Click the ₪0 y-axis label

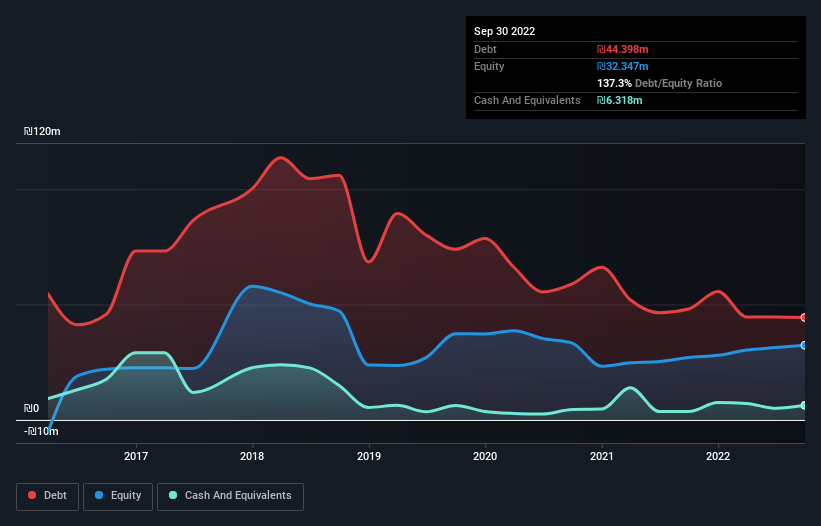[x=31, y=408]
